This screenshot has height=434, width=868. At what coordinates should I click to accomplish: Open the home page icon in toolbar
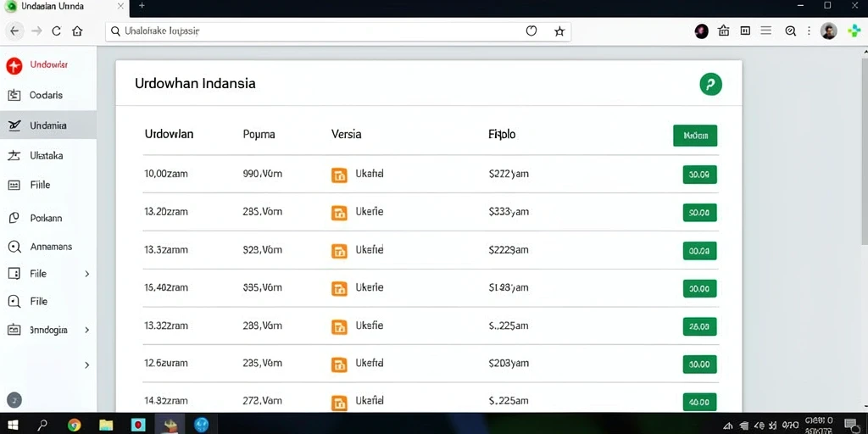coord(77,31)
